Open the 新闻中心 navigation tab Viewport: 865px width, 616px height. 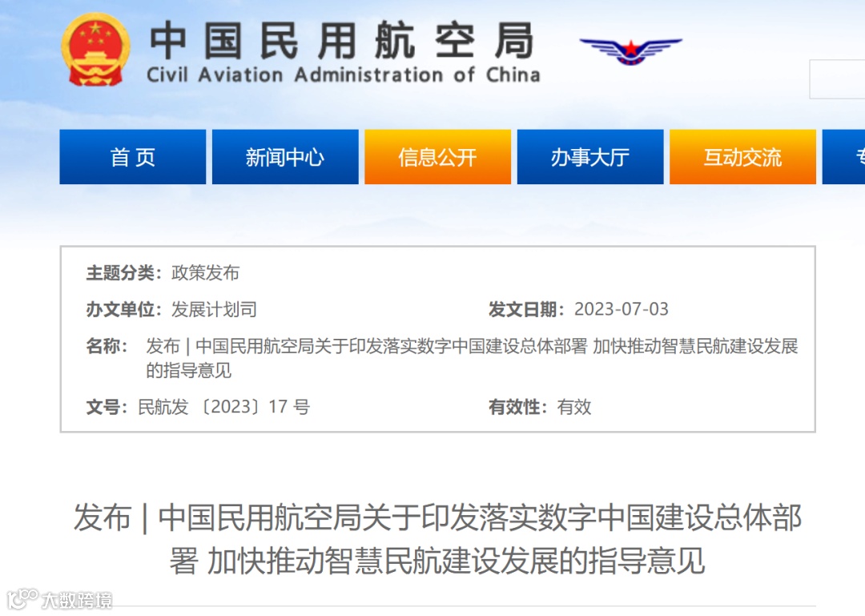tap(285, 157)
